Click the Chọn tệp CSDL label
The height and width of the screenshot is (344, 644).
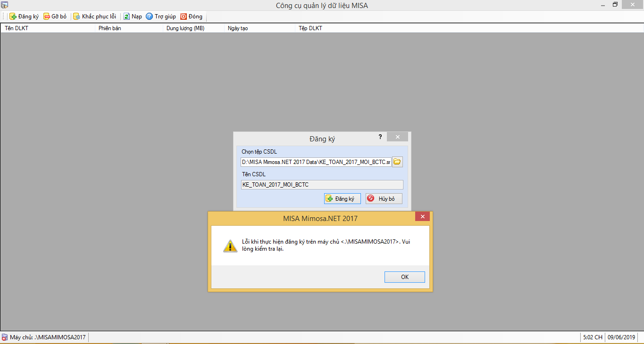(x=259, y=152)
